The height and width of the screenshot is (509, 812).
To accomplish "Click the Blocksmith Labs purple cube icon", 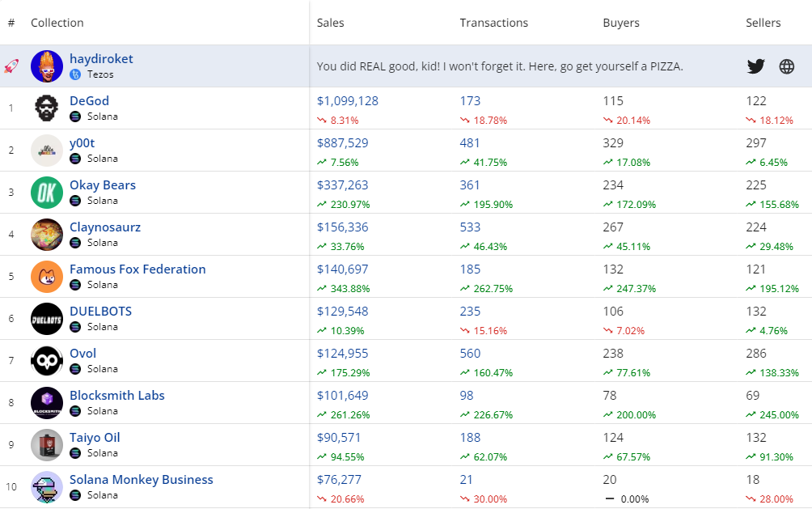I will click(47, 403).
